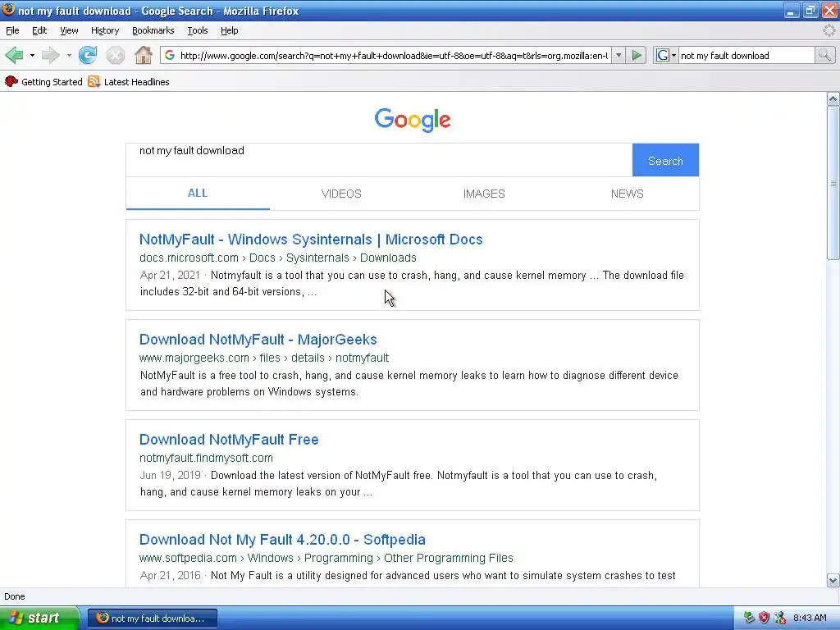Open NotMyFault - Windows Sysinternals Microsoft Docs link
840x630 pixels.
click(x=311, y=240)
